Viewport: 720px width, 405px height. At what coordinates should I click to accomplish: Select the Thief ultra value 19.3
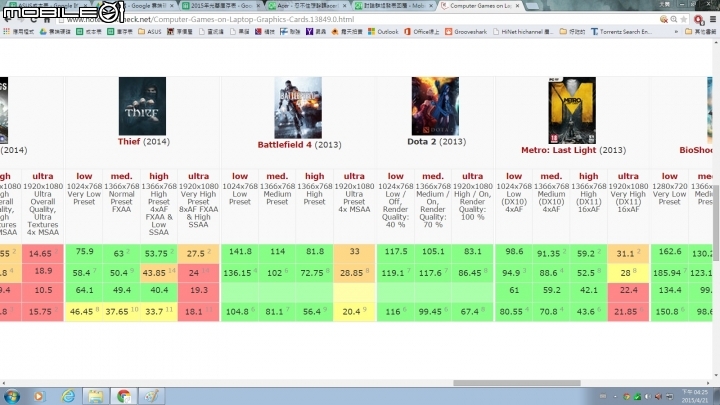[198, 290]
